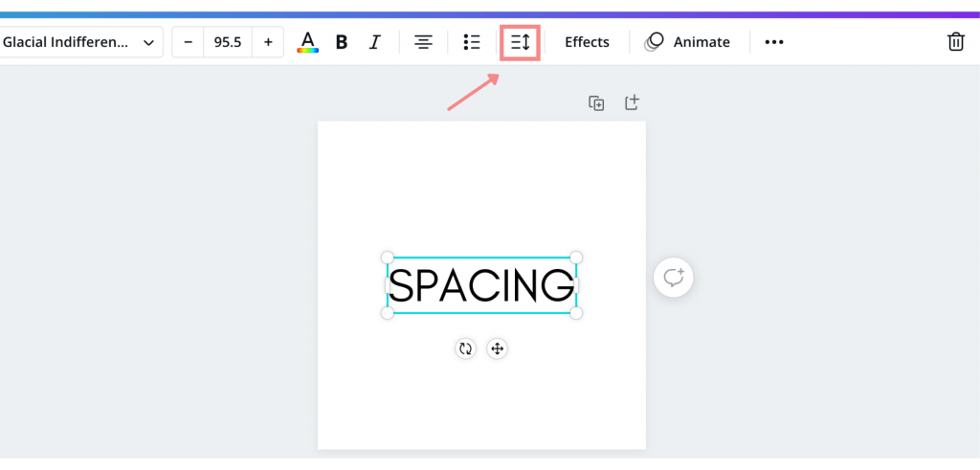This screenshot has width=980, height=470.
Task: Select the move handle below the text
Action: coord(497,348)
